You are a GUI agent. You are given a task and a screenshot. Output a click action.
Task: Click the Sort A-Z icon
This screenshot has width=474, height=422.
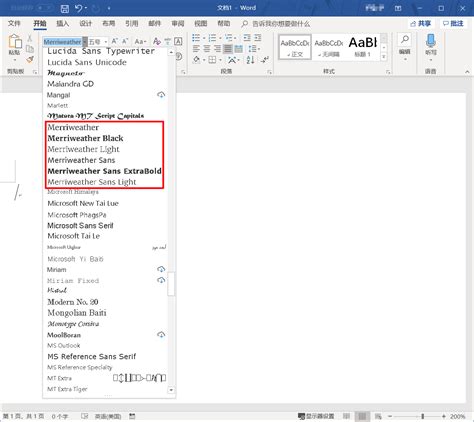click(x=250, y=60)
